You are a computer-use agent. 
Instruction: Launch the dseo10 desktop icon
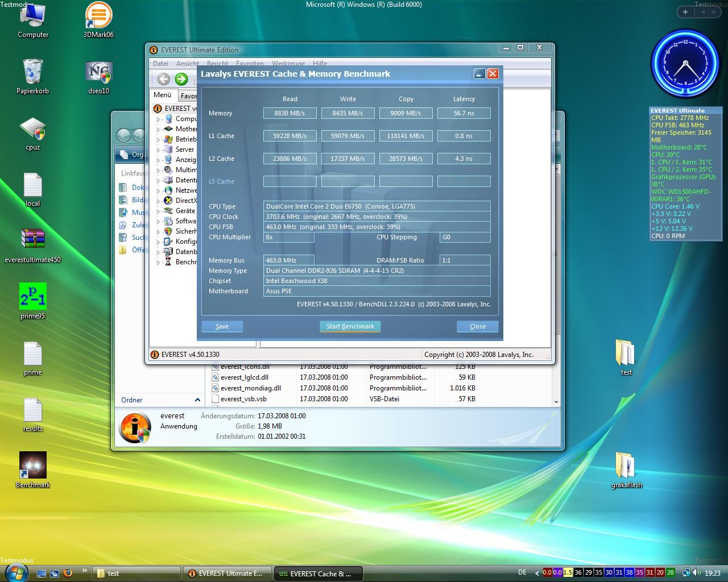coord(98,76)
